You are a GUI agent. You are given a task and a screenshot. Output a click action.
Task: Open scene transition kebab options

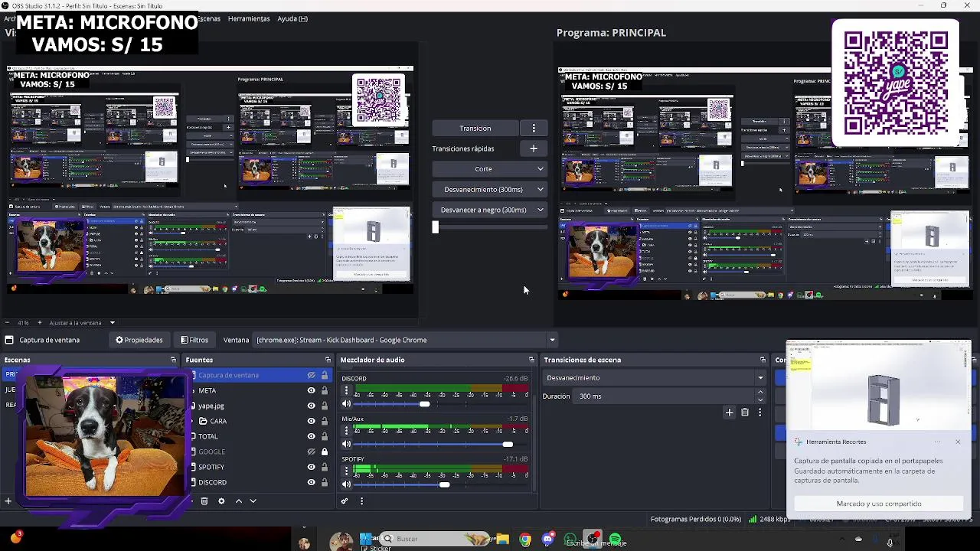click(x=759, y=412)
